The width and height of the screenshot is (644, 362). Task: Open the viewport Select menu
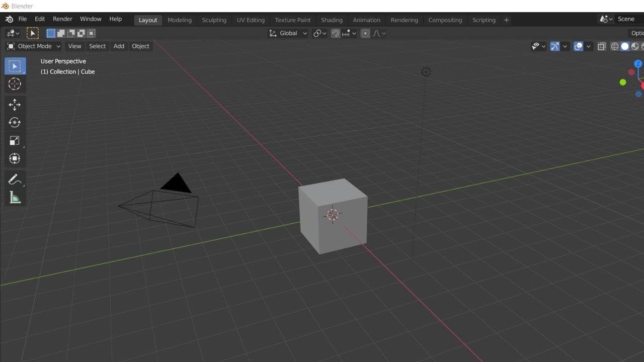coord(97,46)
